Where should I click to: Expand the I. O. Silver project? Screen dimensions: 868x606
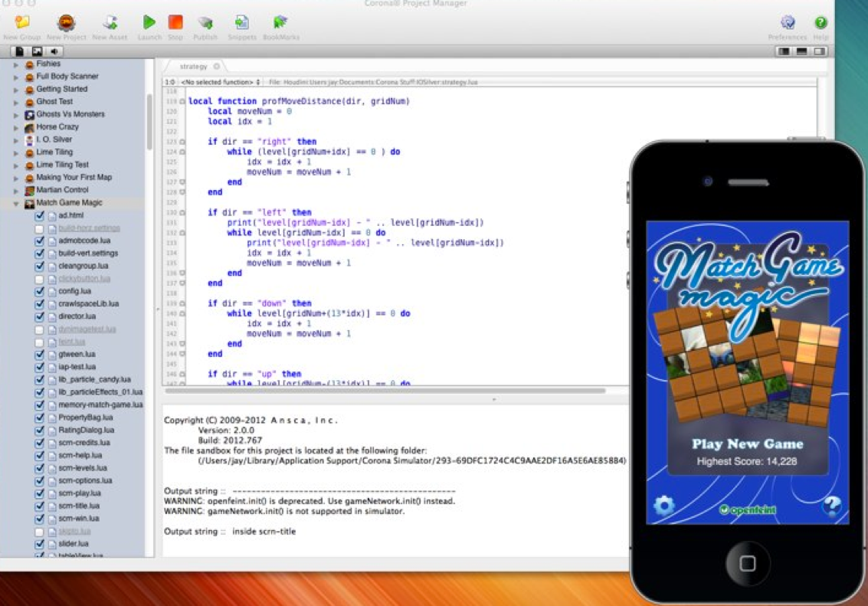pos(16,140)
